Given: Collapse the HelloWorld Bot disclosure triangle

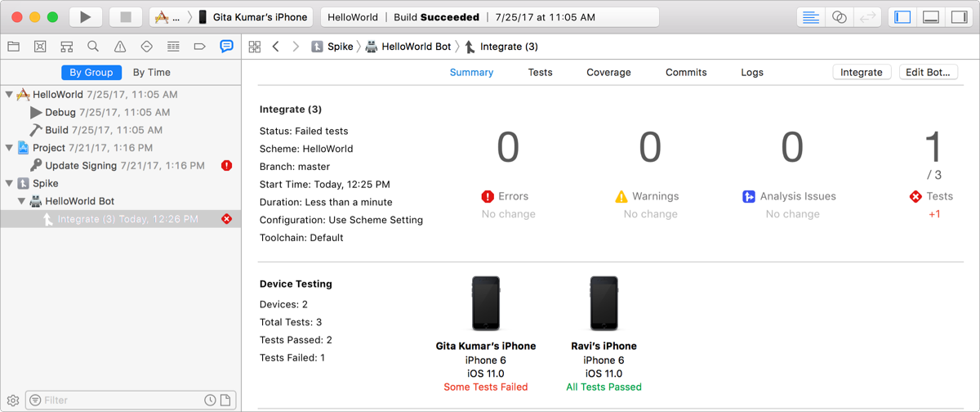Looking at the screenshot, I should [22, 201].
